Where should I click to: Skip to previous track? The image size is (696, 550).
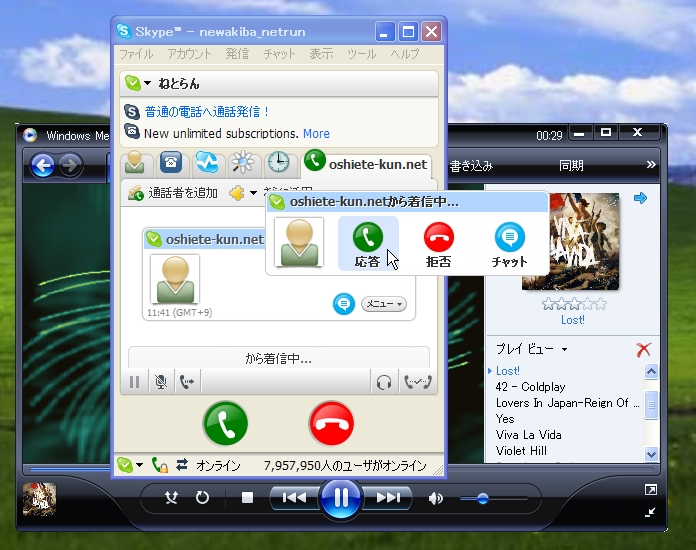point(295,498)
